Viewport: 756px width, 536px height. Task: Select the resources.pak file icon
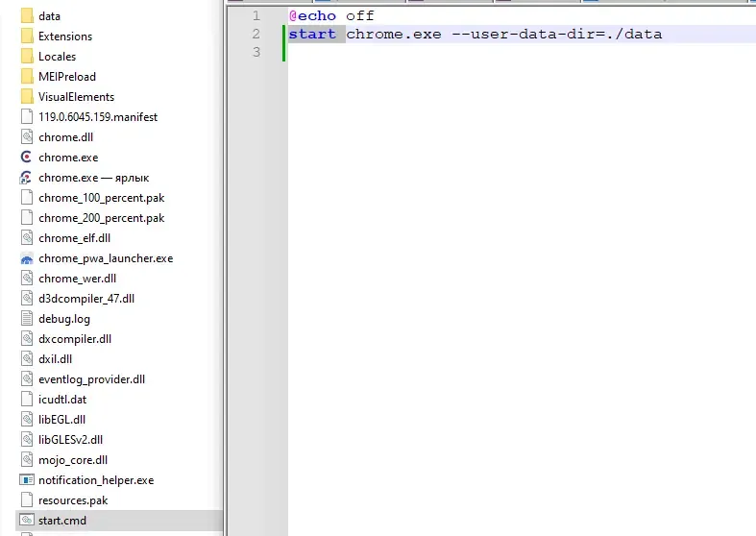[x=27, y=500]
